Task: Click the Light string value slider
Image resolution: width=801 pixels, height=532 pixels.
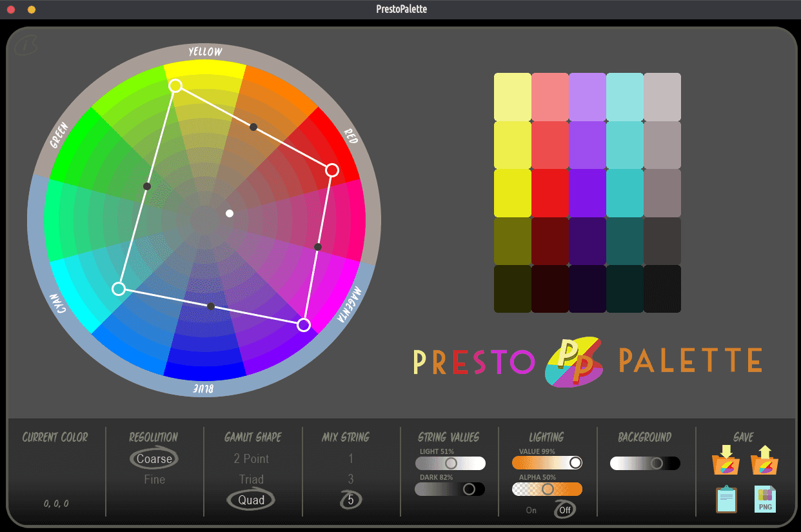Action: [450, 464]
